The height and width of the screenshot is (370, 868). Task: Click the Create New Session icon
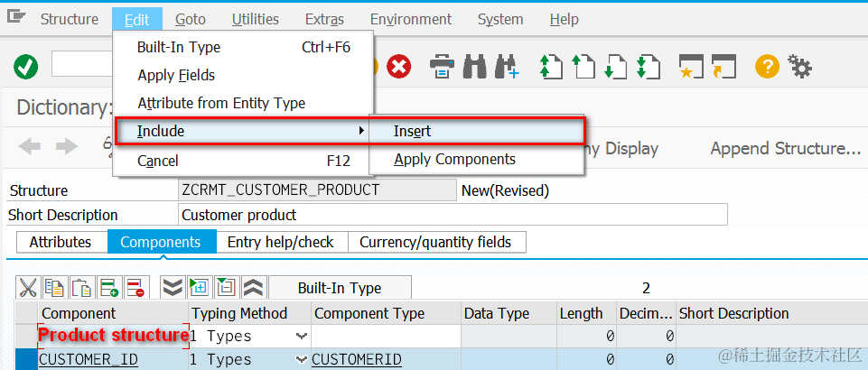(691, 67)
